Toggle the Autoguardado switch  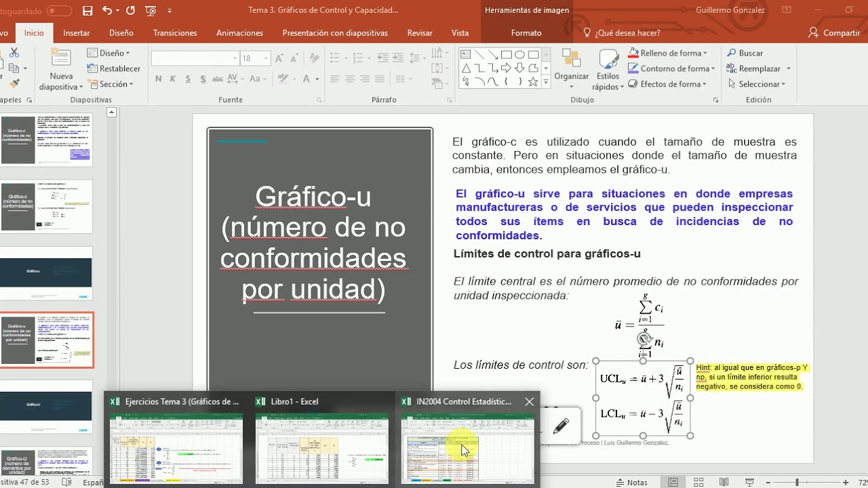pyautogui.click(x=59, y=11)
